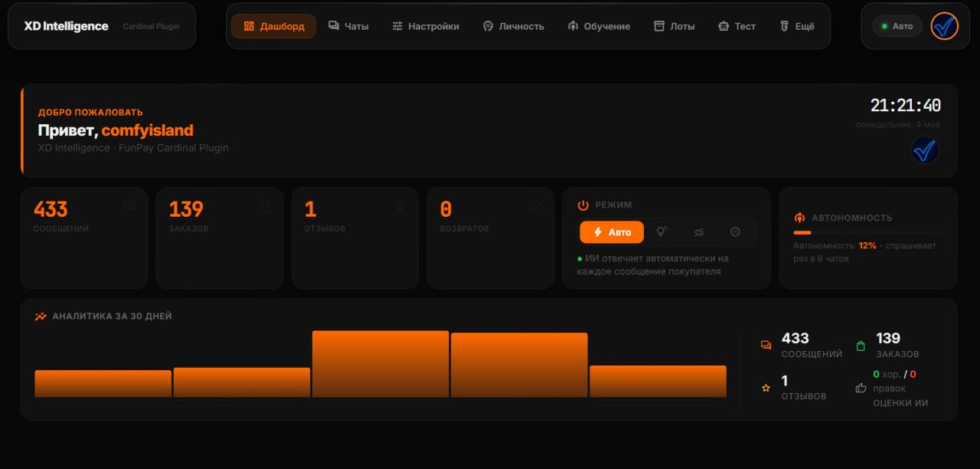This screenshot has height=469, width=980.
Task: Click the АВТОНОМНОСТЬ icon
Action: point(800,218)
